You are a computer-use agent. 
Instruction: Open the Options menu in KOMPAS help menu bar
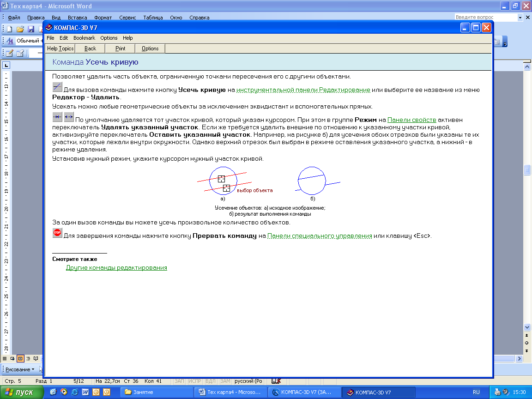click(x=109, y=38)
